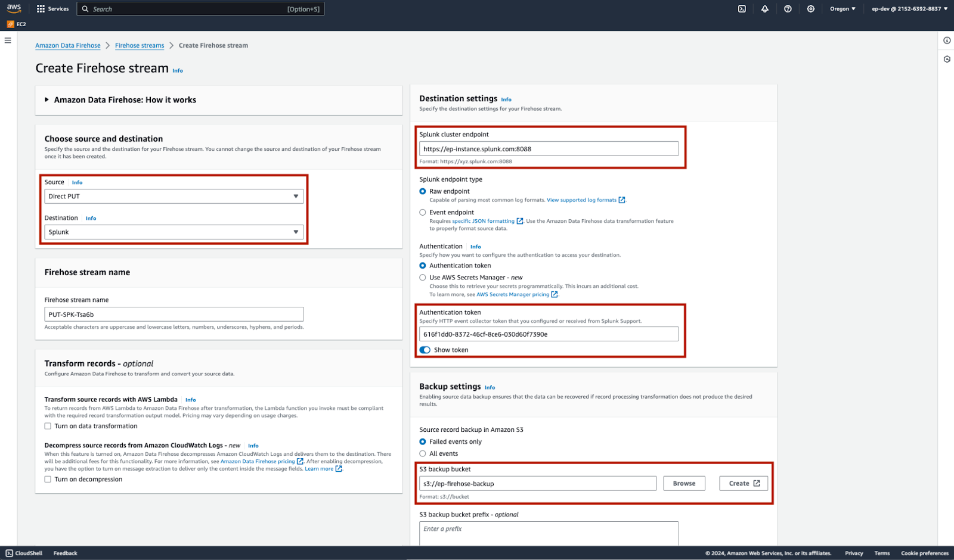
Task: Open the Services grid menu
Action: 41,9
